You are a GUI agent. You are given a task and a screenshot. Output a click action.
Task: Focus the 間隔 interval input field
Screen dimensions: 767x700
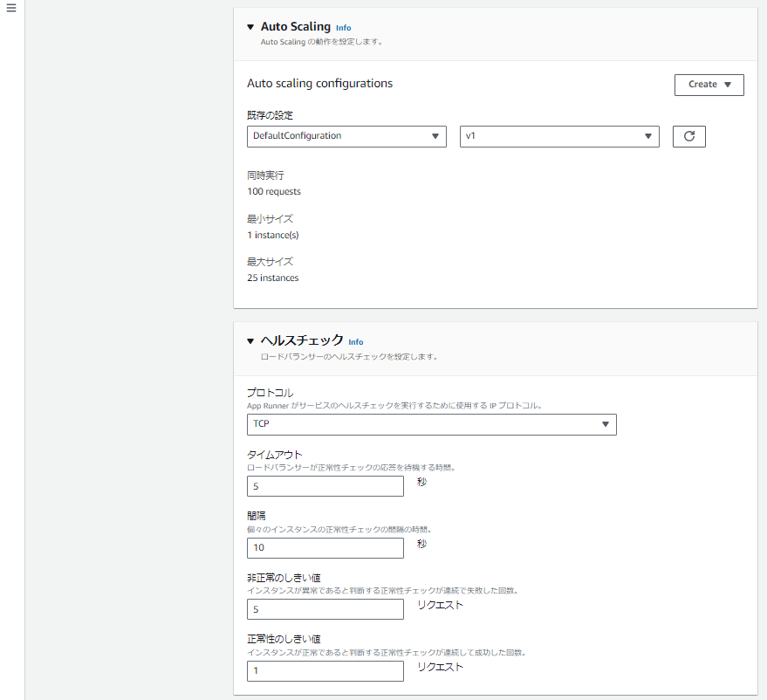[x=325, y=548]
